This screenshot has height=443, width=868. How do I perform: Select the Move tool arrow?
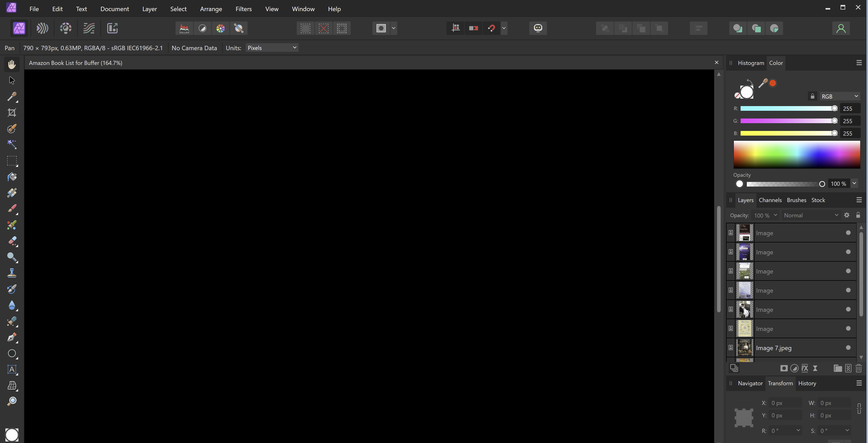coord(12,80)
